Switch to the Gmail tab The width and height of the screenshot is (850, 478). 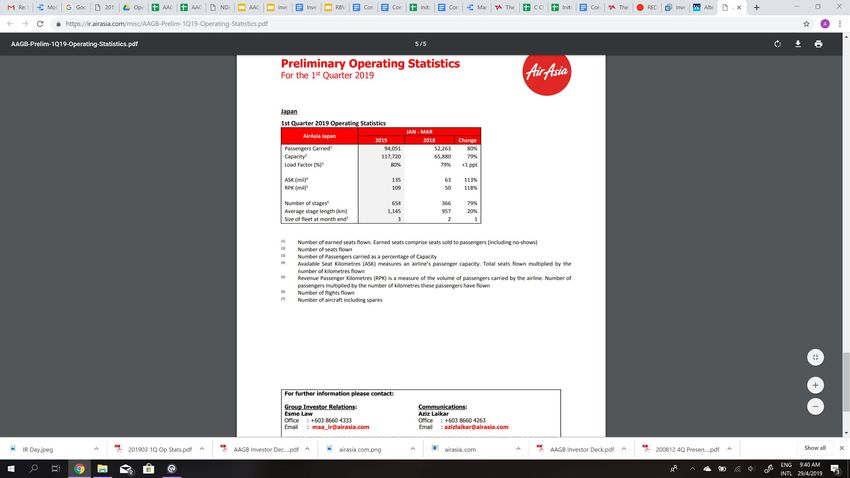pos(17,8)
